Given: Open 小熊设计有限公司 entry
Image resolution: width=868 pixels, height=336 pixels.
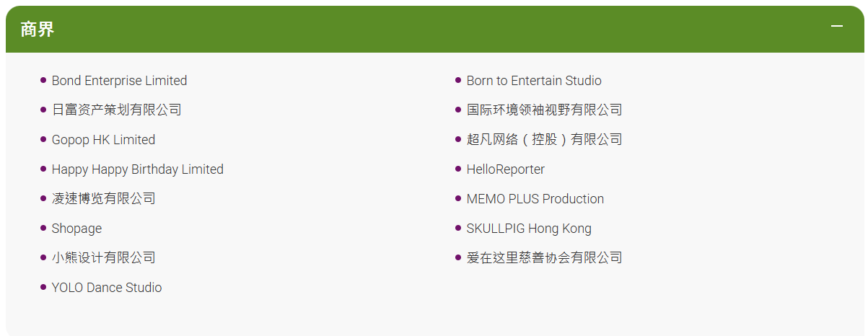Looking at the screenshot, I should tap(103, 257).
